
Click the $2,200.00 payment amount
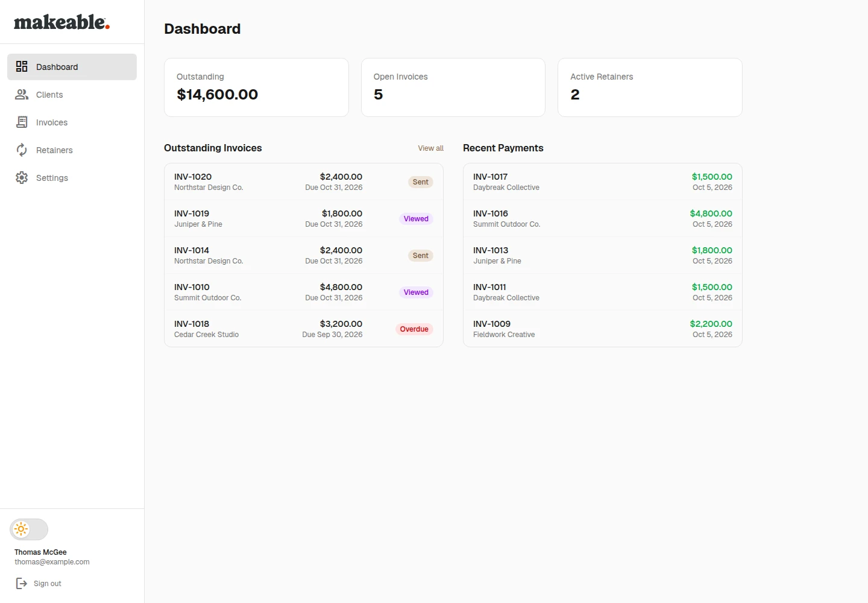[x=711, y=324]
